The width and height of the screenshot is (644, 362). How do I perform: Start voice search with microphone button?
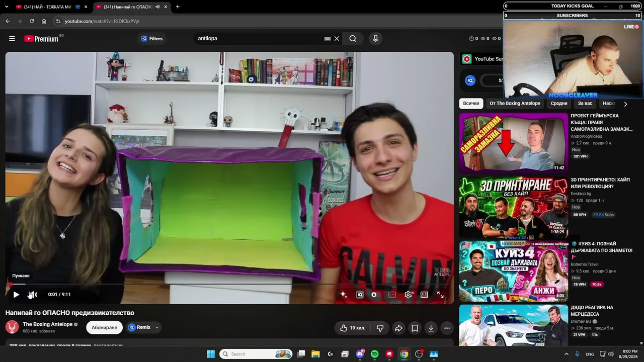point(375,39)
